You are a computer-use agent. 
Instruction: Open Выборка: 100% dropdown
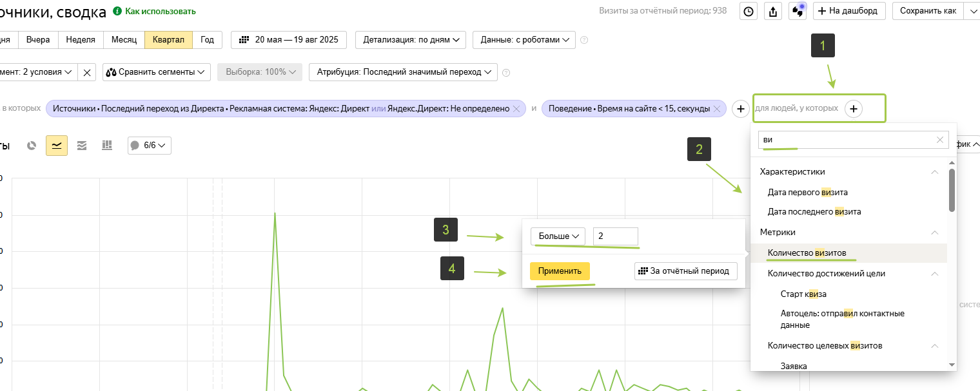(260, 72)
